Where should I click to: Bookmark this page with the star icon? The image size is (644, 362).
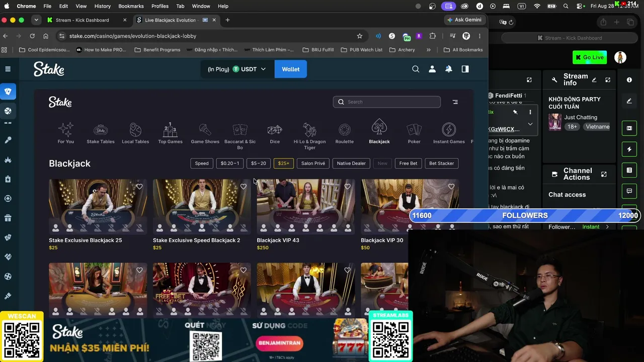(x=360, y=36)
